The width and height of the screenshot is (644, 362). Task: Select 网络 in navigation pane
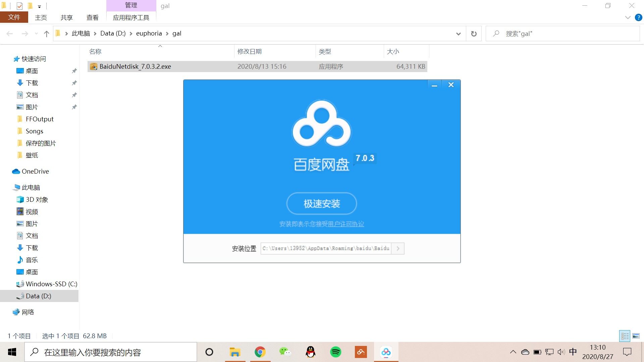28,312
